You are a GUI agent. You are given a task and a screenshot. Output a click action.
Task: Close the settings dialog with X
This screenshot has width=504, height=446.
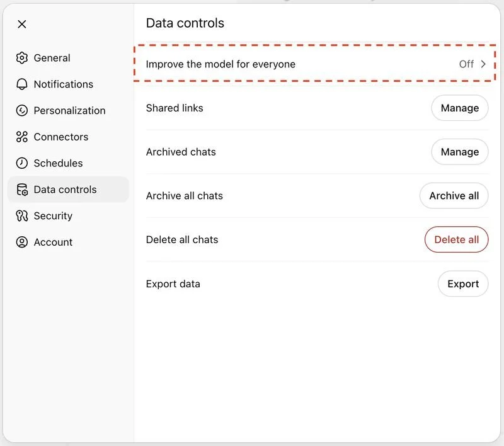(x=22, y=25)
